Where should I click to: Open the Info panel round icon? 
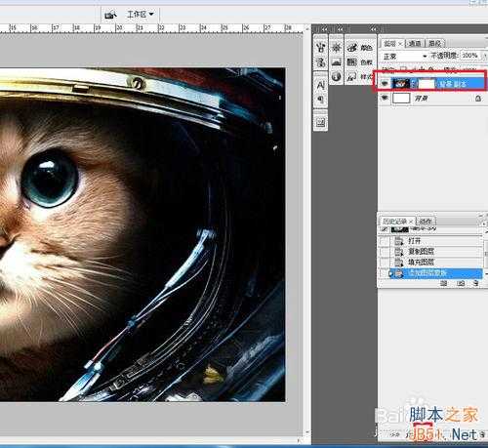tap(336, 77)
